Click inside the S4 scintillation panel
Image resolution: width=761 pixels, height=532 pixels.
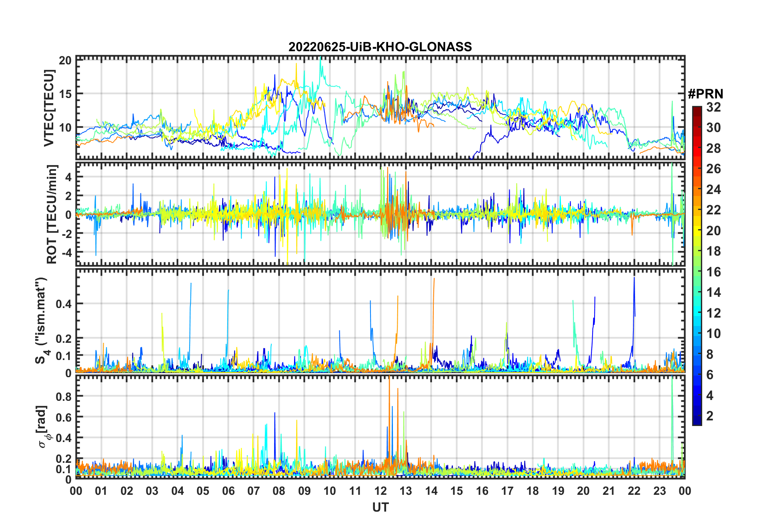(x=380, y=321)
